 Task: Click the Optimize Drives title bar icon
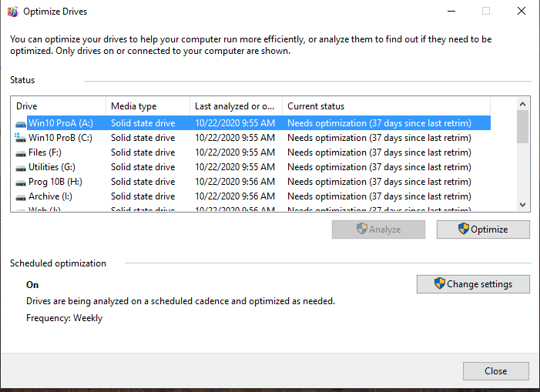[x=12, y=12]
